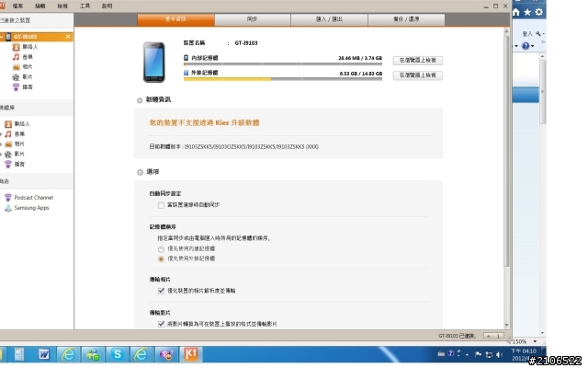Click the status bar expand button
This screenshot has height=368, width=588.
(493, 336)
